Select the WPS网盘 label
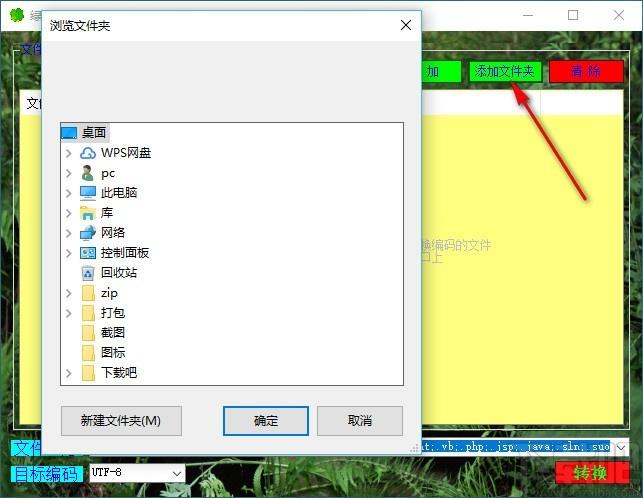Viewport: 643px width, 498px height. point(126,153)
